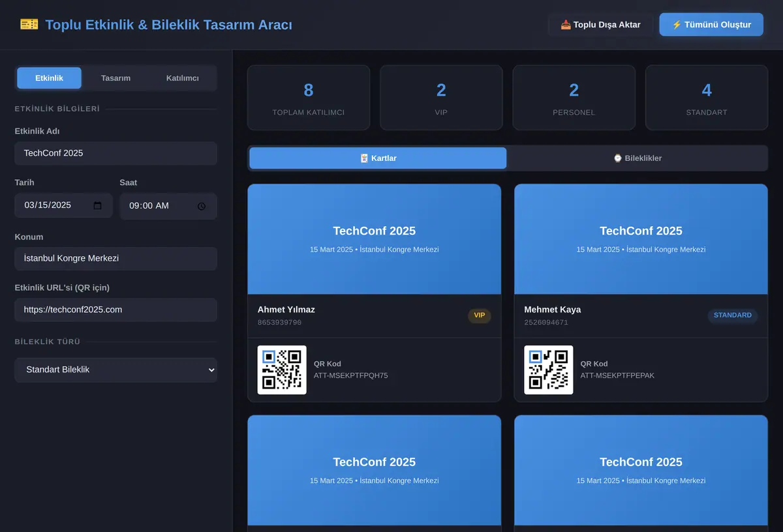Click the Standart stat card showing 4
This screenshot has width=783, height=532.
pyautogui.click(x=707, y=98)
